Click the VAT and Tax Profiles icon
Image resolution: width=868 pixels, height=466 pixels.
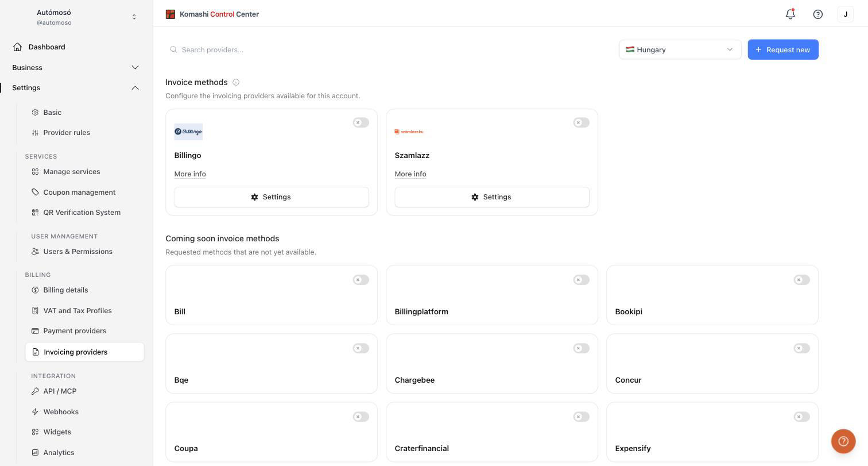35,311
